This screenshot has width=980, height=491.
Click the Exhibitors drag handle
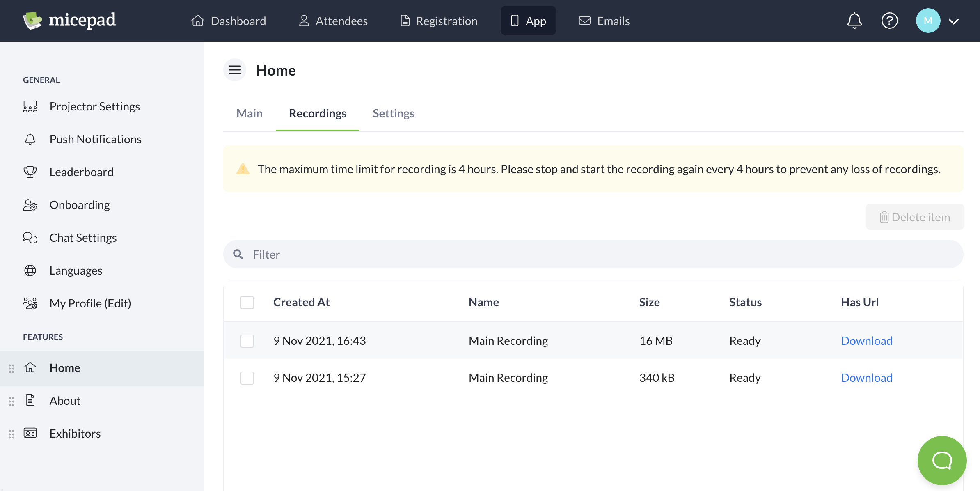[x=11, y=434]
